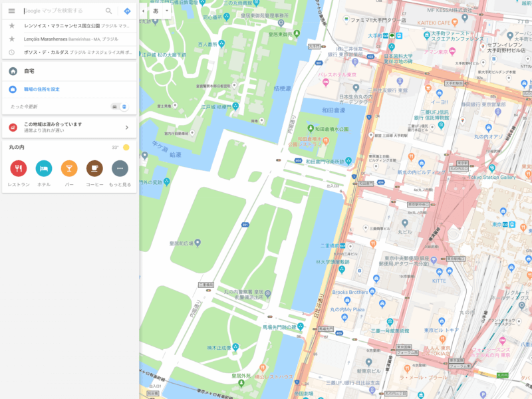Expand the traffic congestion details chevron

point(126,127)
